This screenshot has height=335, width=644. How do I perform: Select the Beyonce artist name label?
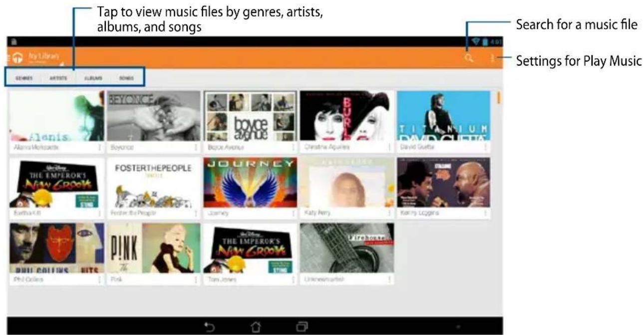(x=122, y=148)
